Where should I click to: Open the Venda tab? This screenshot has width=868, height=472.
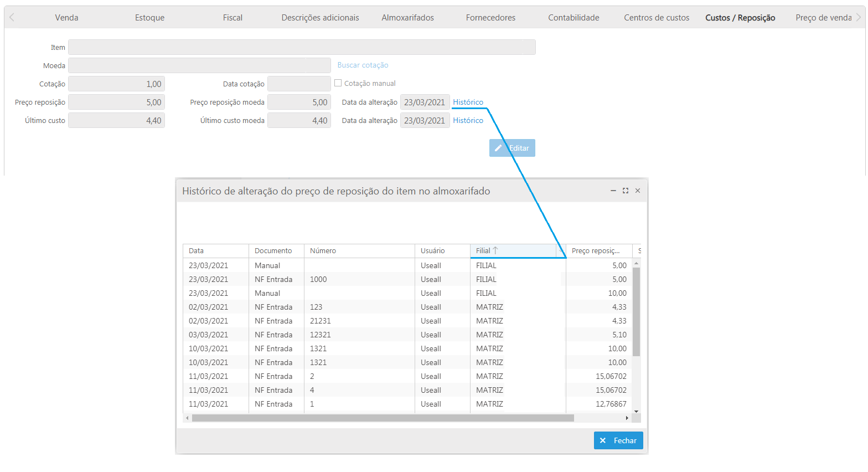click(x=66, y=18)
